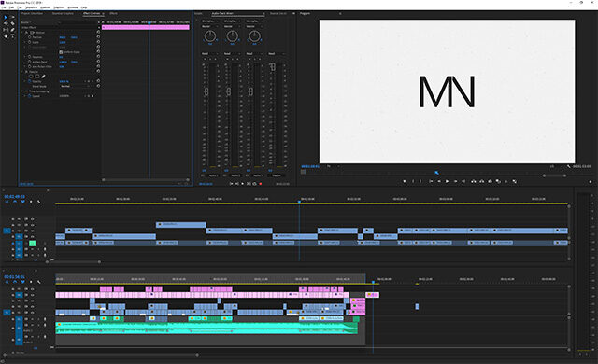Expand the Time Remapping effect
Image resolution: width=598 pixels, height=364 pixels.
(22, 91)
